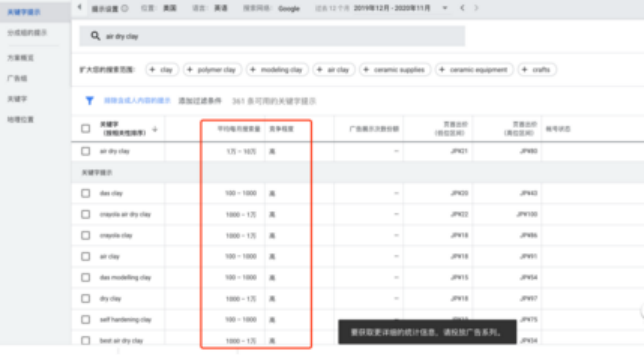Viewport: 644px width, 363px height.
Task: Click the 'das modelling clay' keyword text
Action: coord(125,278)
